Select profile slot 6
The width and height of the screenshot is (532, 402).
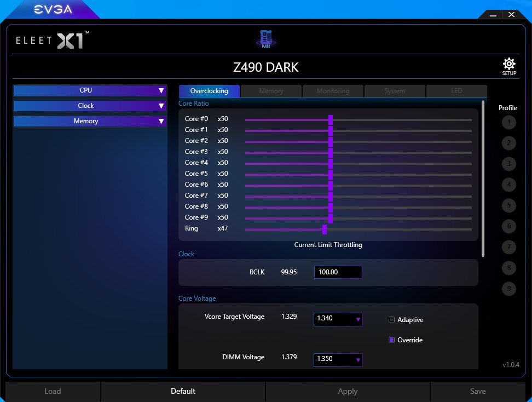(508, 226)
